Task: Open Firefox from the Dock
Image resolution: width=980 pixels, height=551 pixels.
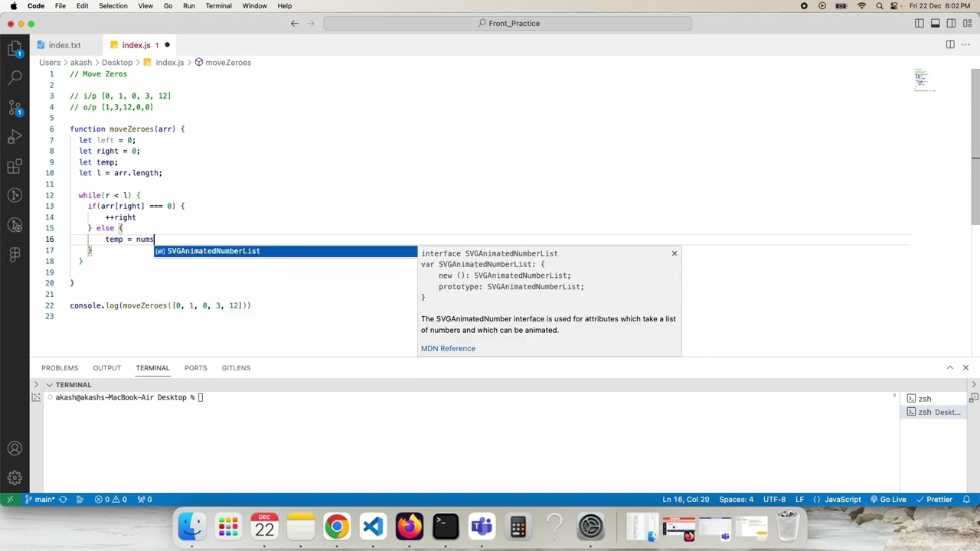Action: (410, 527)
